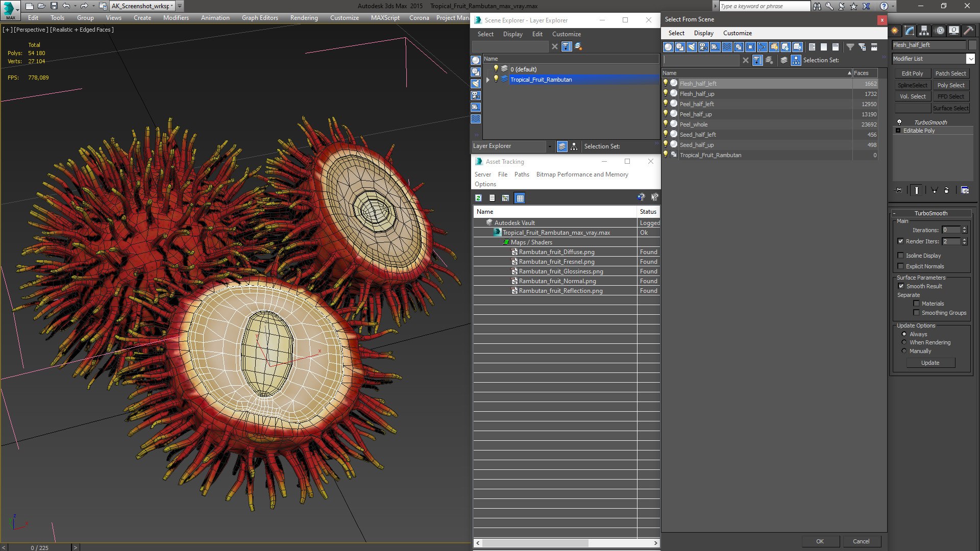Viewport: 980px width, 551px height.
Task: Toggle Display Geometry filter in Select From Scene
Action: 668,47
